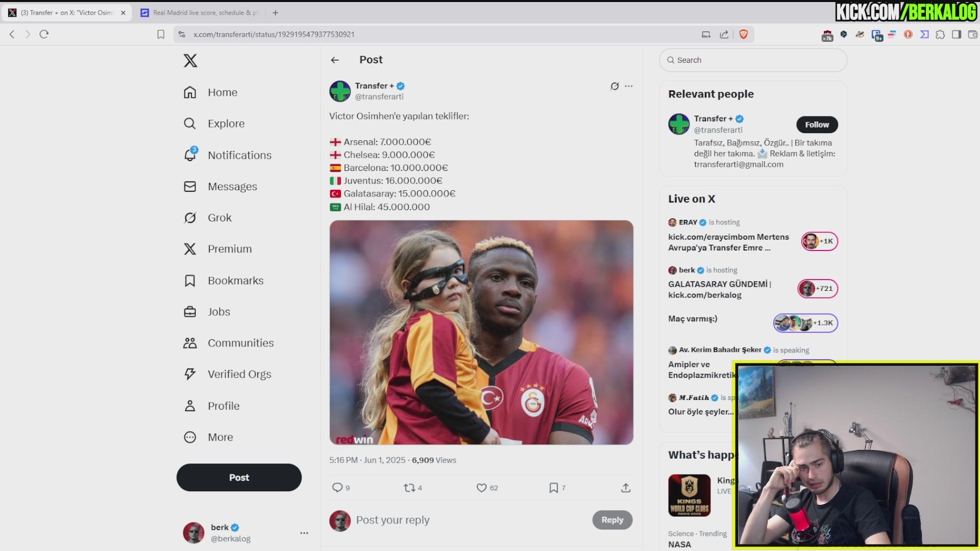
Task: Share the post using the upload icon
Action: coord(626,488)
